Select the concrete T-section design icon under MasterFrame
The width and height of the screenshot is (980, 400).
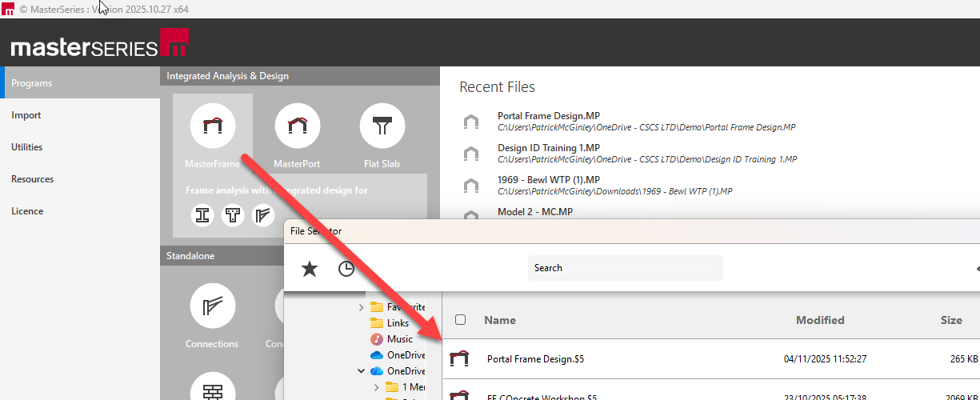(233, 215)
